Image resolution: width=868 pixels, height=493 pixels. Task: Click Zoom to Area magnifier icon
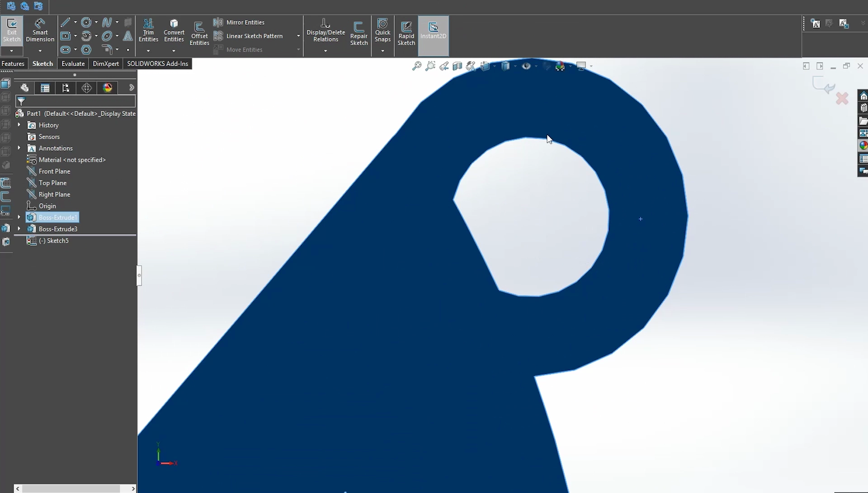tap(430, 66)
